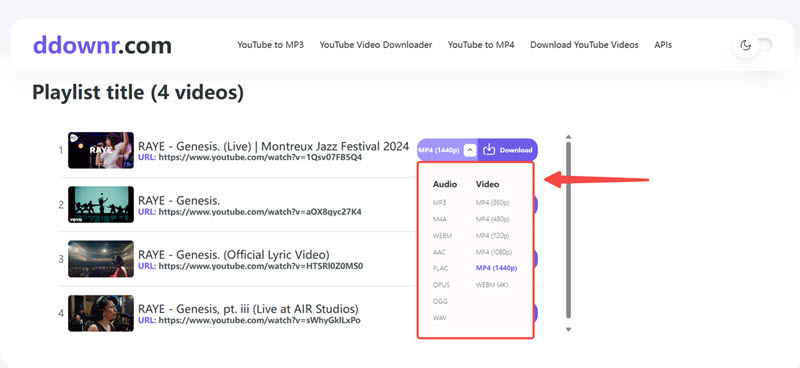Pick WAV audio format
Viewport: 800px width, 368px height.
click(439, 317)
